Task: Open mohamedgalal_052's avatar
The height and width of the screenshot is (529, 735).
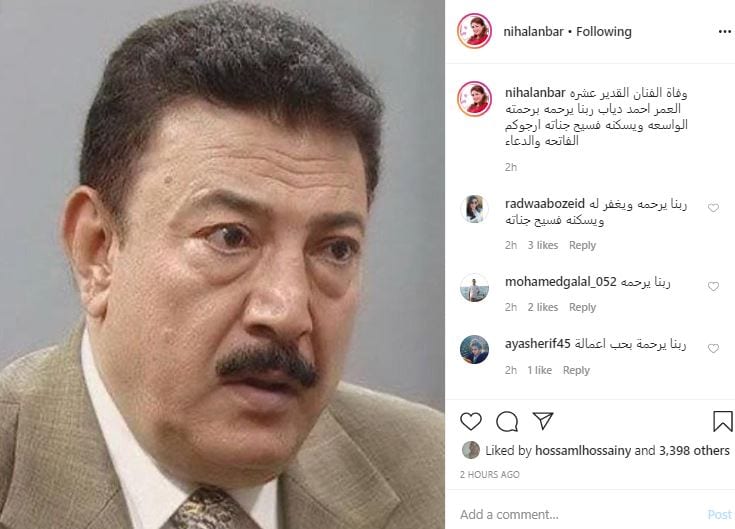Action: point(474,287)
